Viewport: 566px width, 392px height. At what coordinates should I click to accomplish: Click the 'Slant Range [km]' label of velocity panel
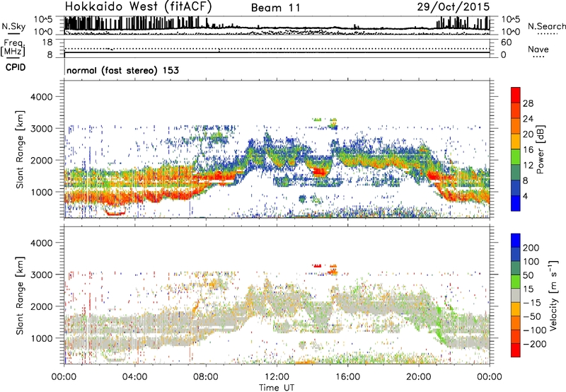21,296
